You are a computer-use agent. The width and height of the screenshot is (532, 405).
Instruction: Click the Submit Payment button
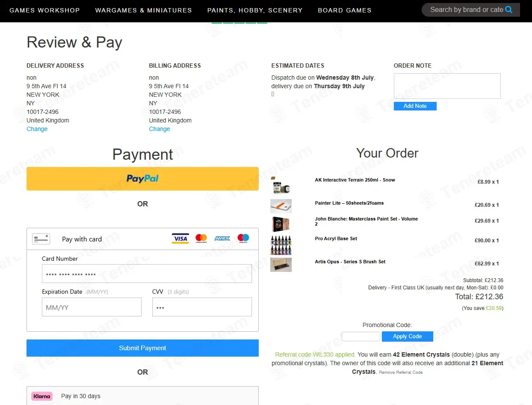coord(142,348)
